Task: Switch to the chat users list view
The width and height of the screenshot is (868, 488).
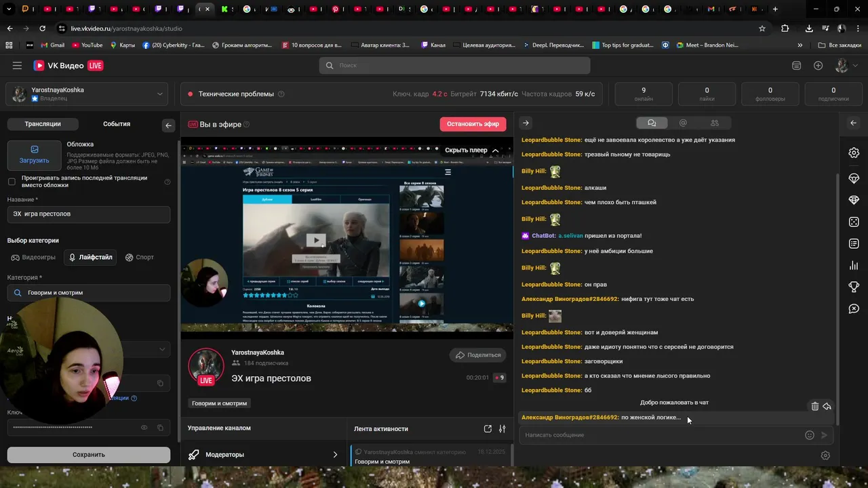Action: (714, 123)
